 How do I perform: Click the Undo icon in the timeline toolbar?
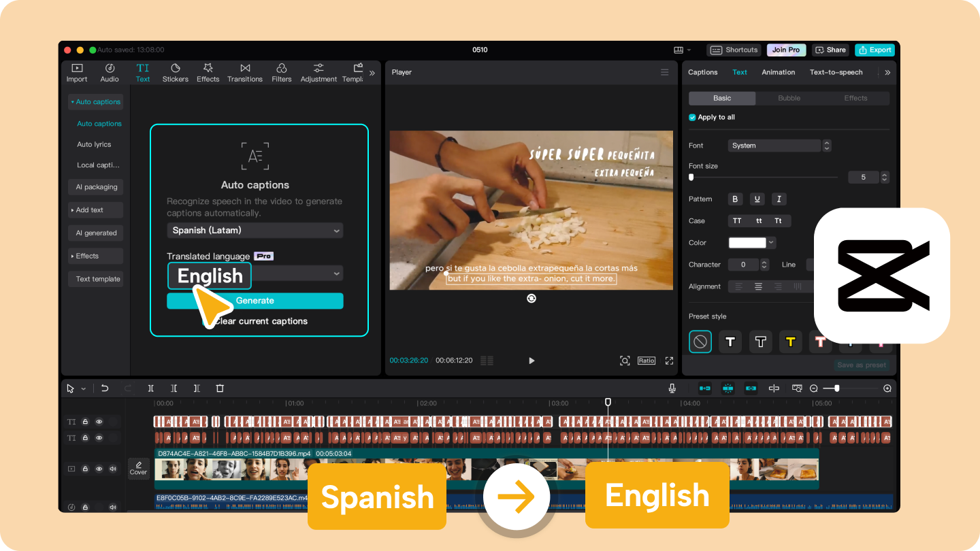pyautogui.click(x=105, y=388)
